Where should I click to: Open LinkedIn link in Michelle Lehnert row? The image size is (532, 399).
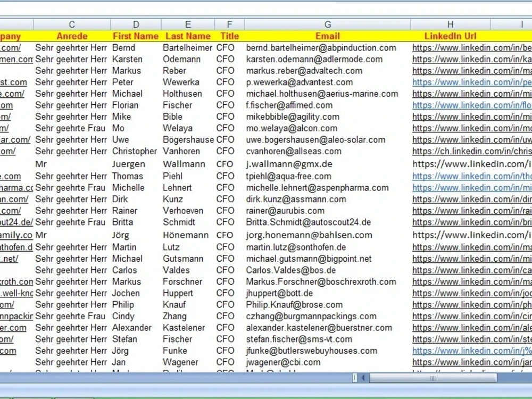(x=472, y=188)
